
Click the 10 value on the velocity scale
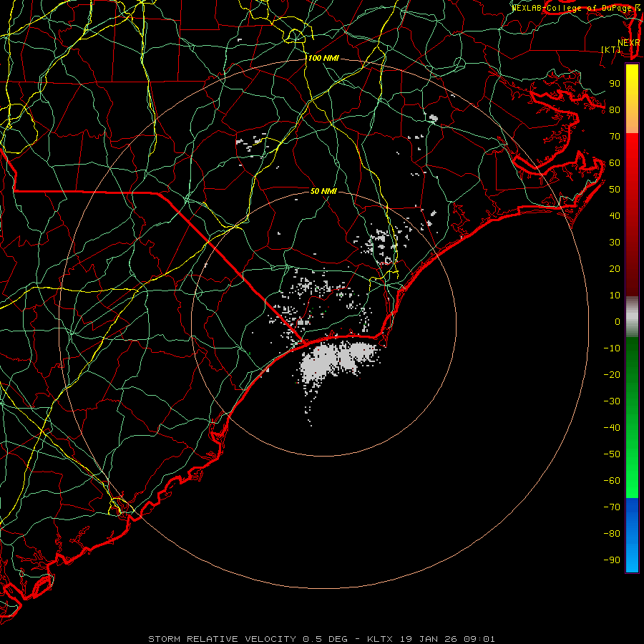615,296
